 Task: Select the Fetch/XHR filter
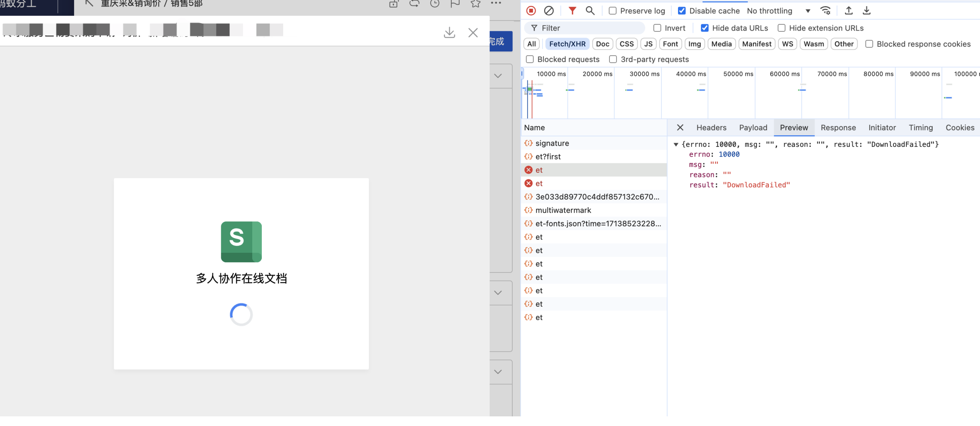click(x=567, y=44)
